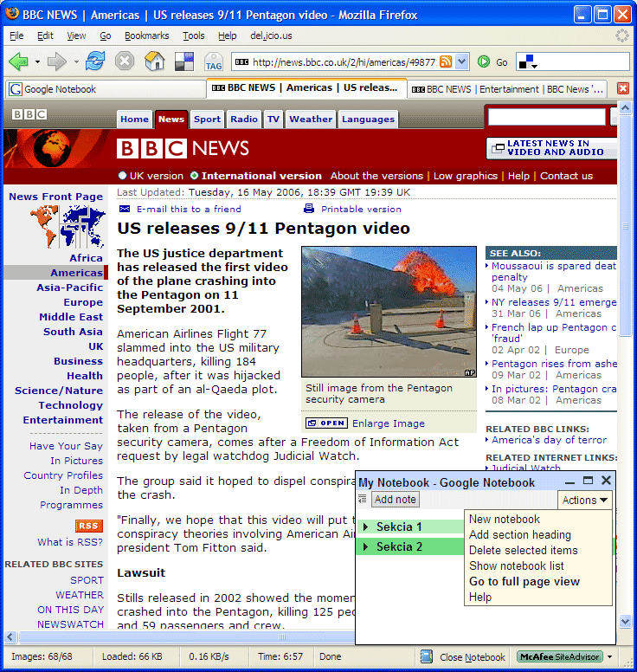Switch to the Google Notebook tab
Viewport: 637px width, 672px height.
(106, 89)
